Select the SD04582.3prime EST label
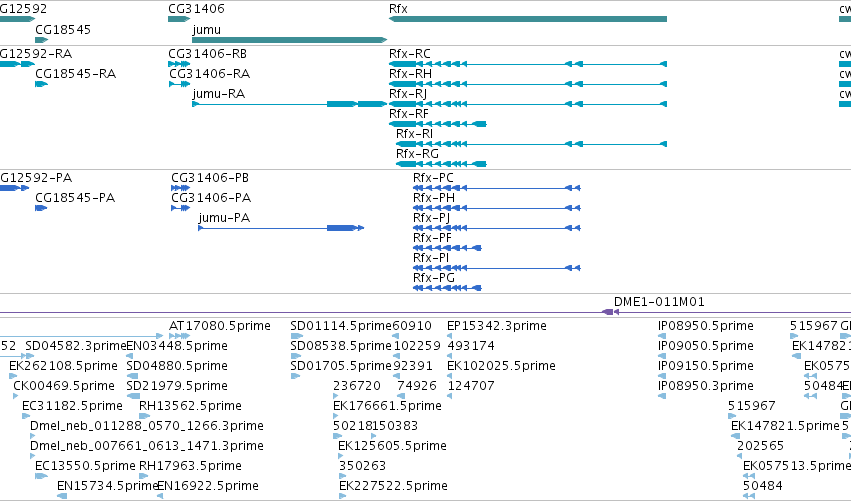Viewport: 851px width, 501px height. click(75, 346)
